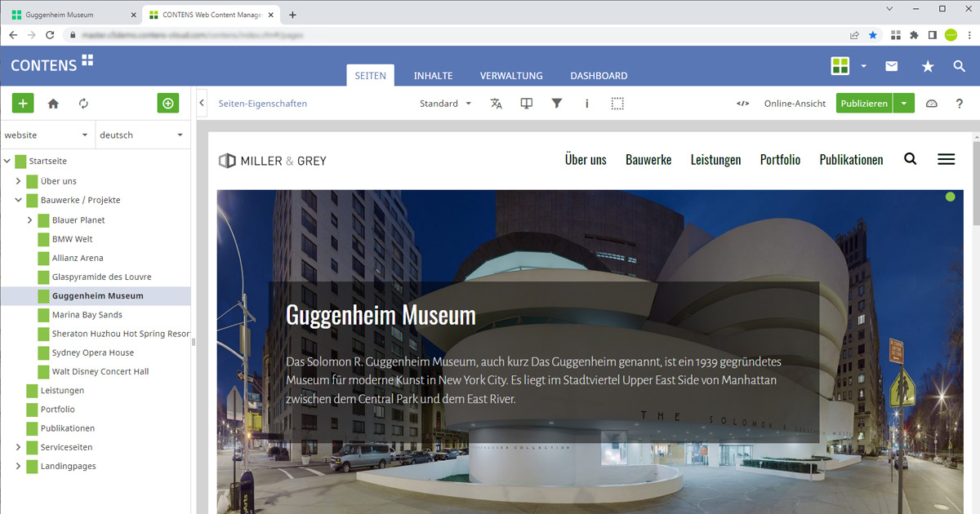
Task: Open Seiten-Eigenschaften
Action: point(263,104)
